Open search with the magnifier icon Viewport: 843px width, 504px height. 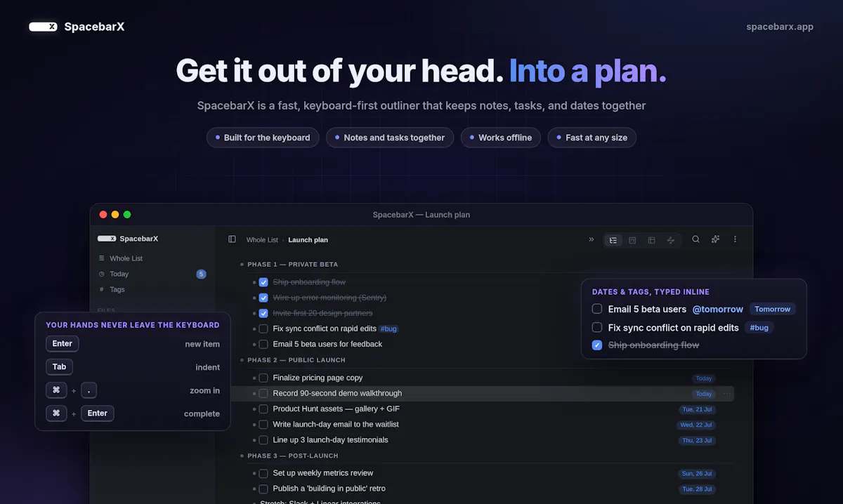[695, 239]
